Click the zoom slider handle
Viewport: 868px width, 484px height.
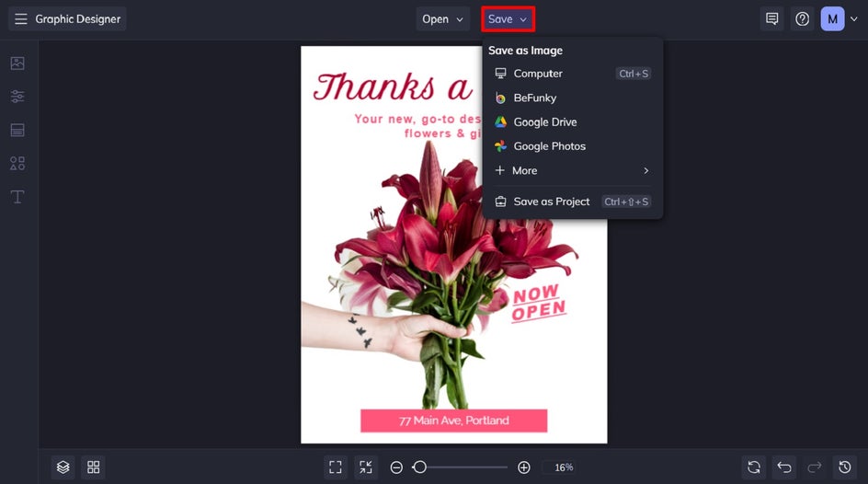coord(420,467)
